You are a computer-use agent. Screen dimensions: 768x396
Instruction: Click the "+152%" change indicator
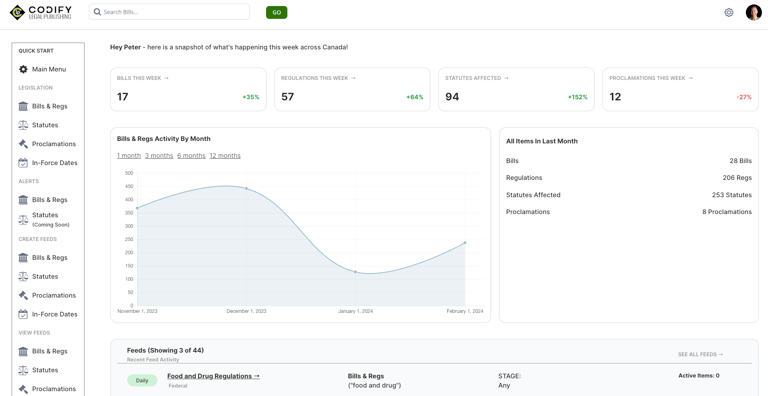[577, 97]
